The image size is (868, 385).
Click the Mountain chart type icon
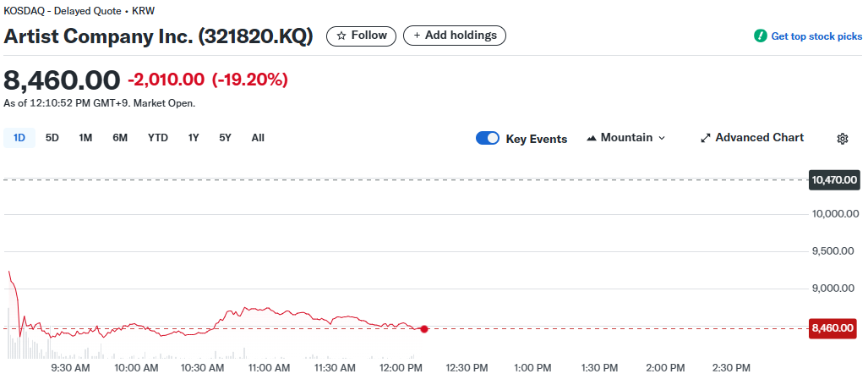(x=592, y=138)
